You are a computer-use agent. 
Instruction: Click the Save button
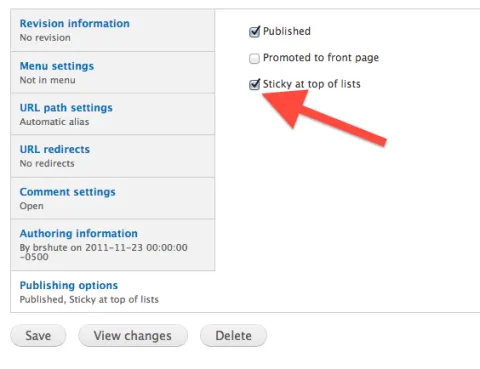[x=38, y=335]
